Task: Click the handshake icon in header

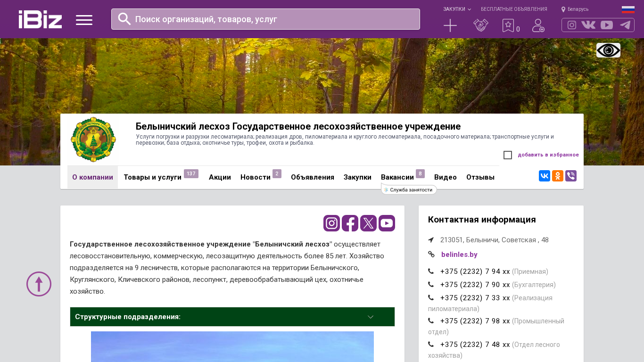Action: click(481, 25)
